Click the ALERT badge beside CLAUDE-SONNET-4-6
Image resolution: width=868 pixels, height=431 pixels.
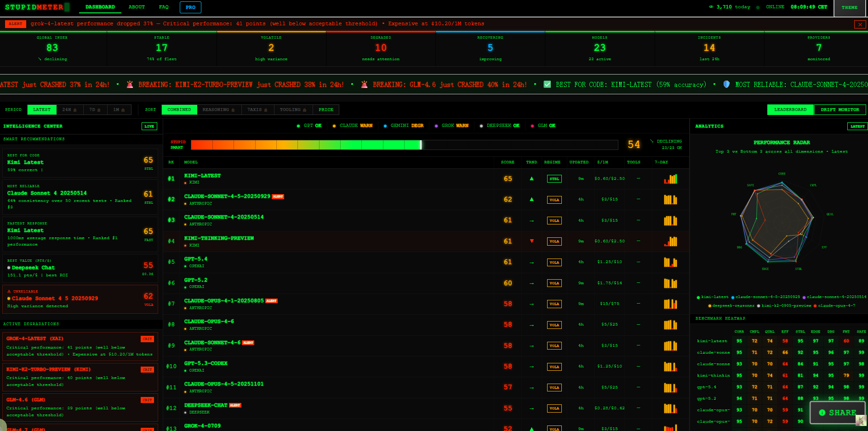tap(248, 343)
